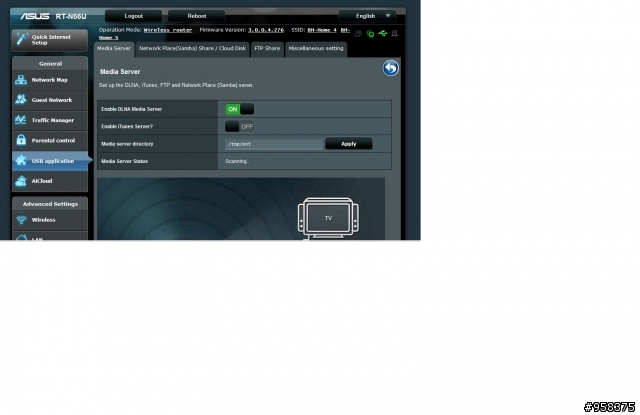Turn on the iTunes Server switch
640x415 pixels.
pyautogui.click(x=240, y=126)
